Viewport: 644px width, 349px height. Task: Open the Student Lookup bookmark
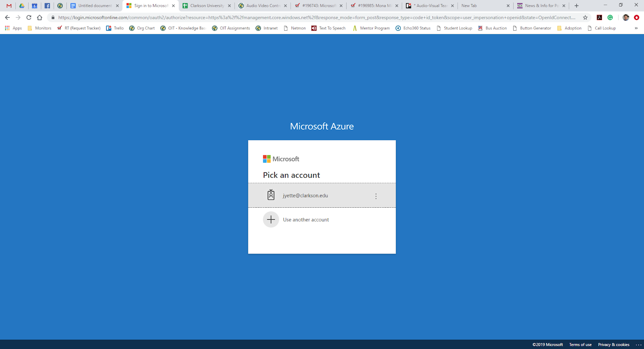coord(454,28)
